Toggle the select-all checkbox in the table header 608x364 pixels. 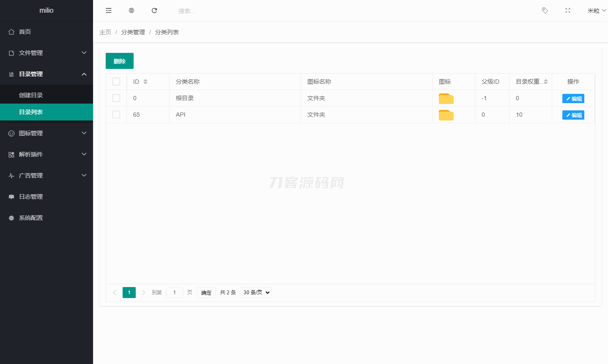coord(116,82)
